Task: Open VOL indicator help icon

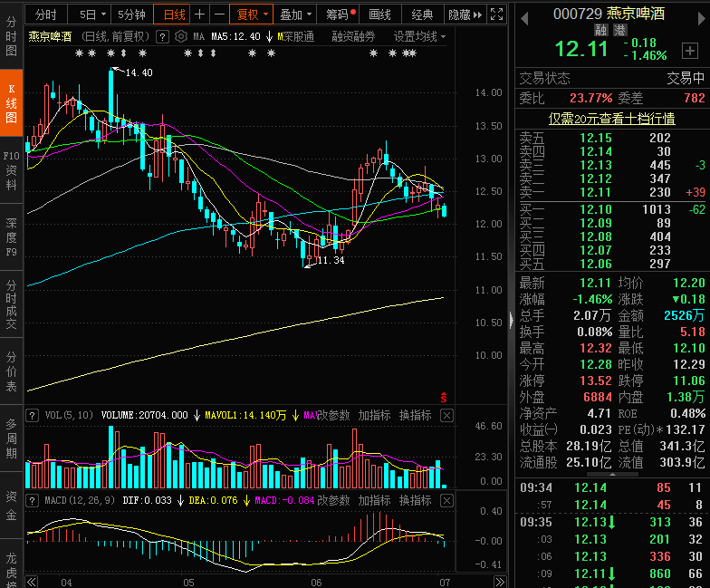Action: [x=33, y=415]
